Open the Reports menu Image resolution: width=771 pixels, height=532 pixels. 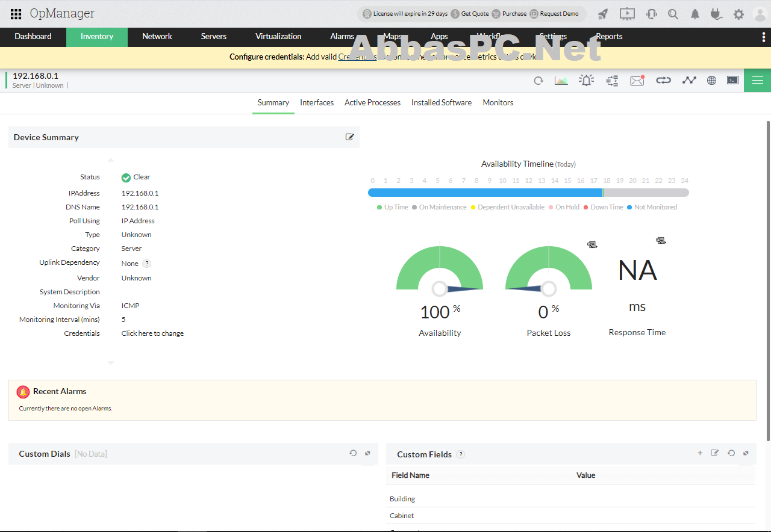[x=609, y=36]
